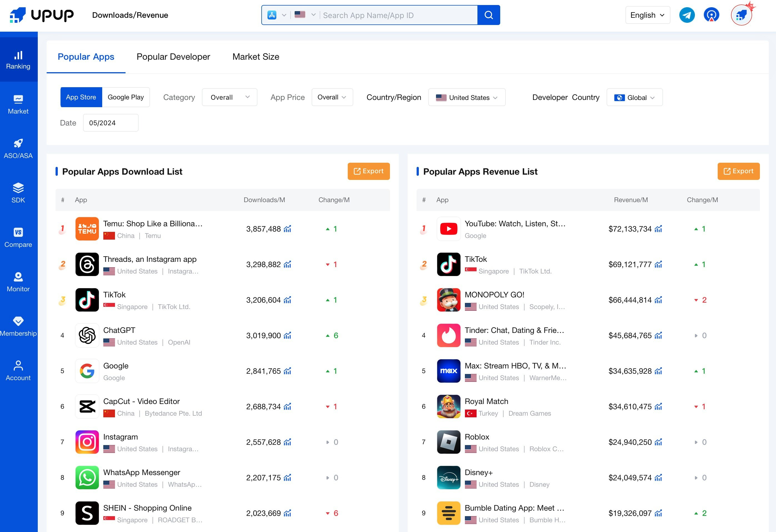Open Threads, an Instagram app link
This screenshot has width=776, height=532.
tap(150, 259)
